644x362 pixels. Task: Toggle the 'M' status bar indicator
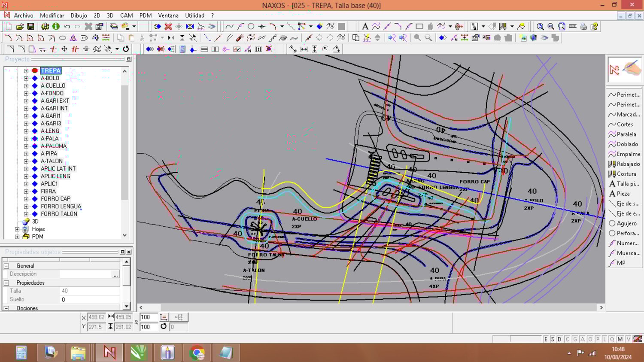(620, 339)
